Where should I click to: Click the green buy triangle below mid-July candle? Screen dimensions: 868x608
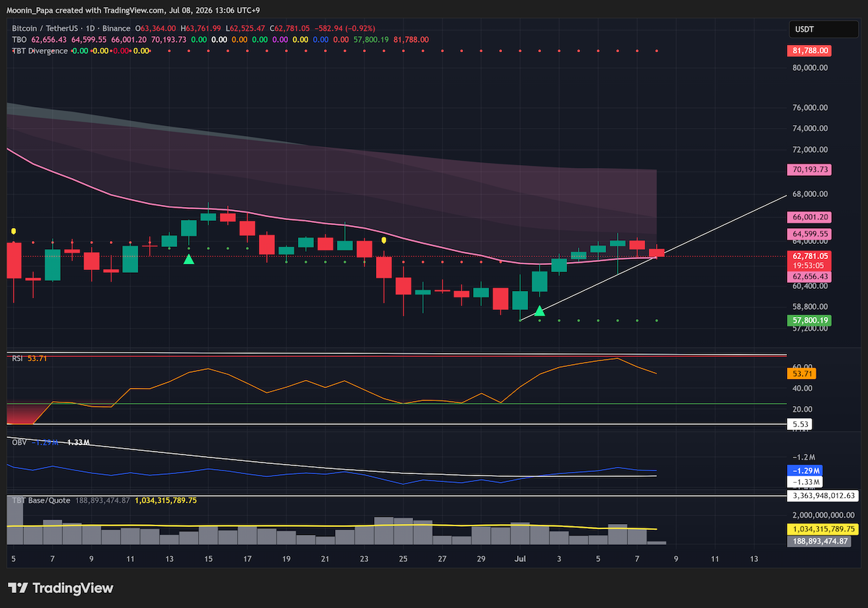[x=189, y=258]
